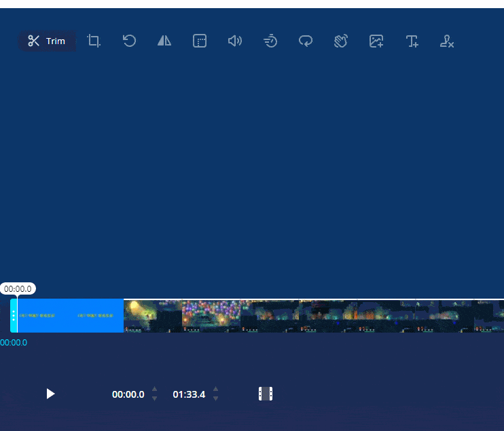Decrease start time 00:00.0 with down arrow
The height and width of the screenshot is (431, 504).
click(155, 398)
